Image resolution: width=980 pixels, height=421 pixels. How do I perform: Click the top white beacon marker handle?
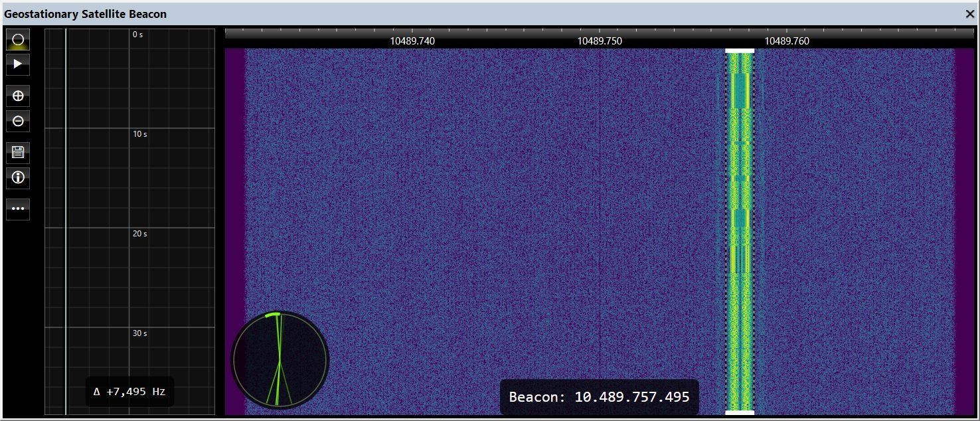[x=740, y=50]
